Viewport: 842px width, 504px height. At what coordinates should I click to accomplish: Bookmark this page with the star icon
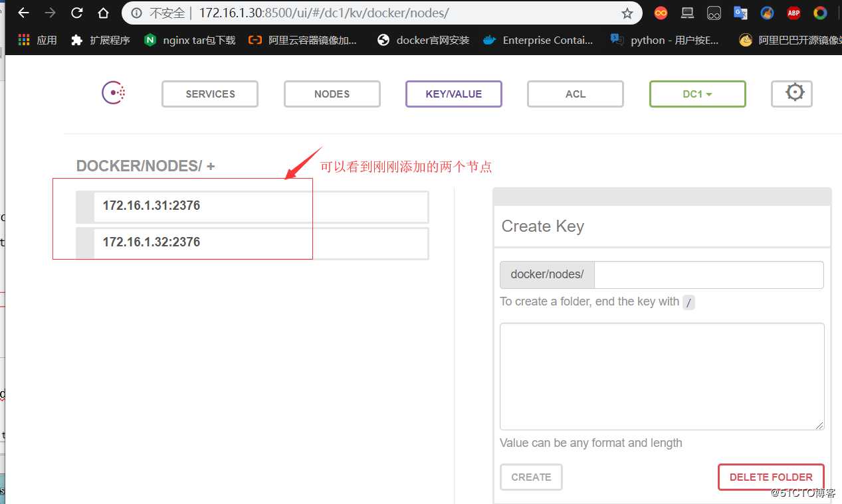click(x=627, y=13)
